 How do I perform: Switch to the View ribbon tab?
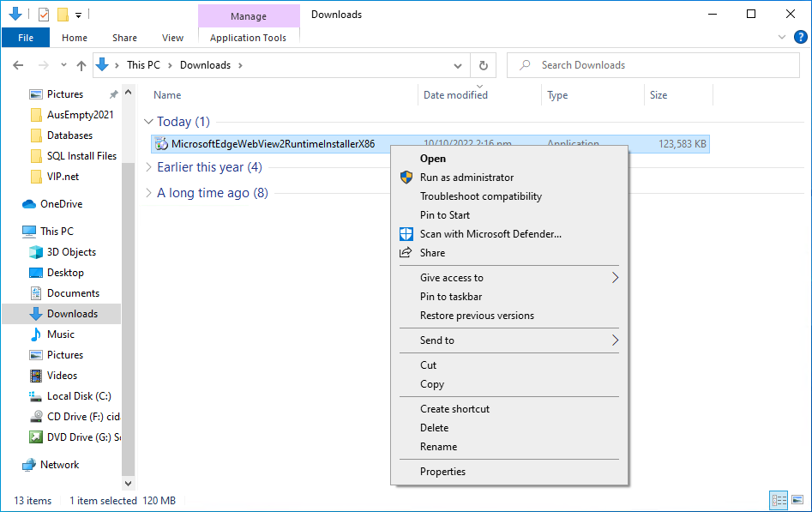172,38
